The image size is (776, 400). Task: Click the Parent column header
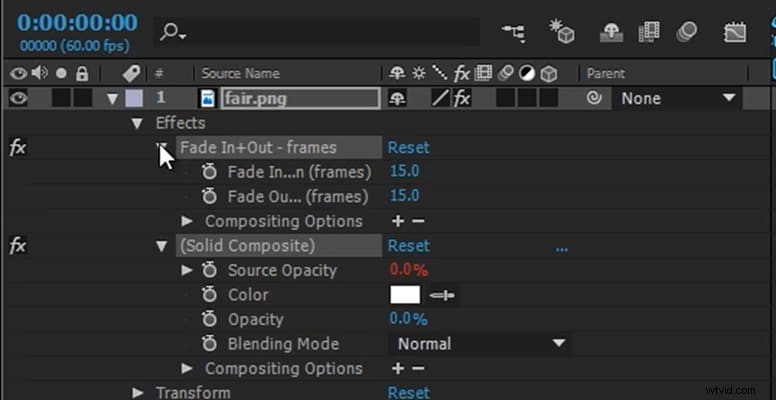pyautogui.click(x=606, y=74)
